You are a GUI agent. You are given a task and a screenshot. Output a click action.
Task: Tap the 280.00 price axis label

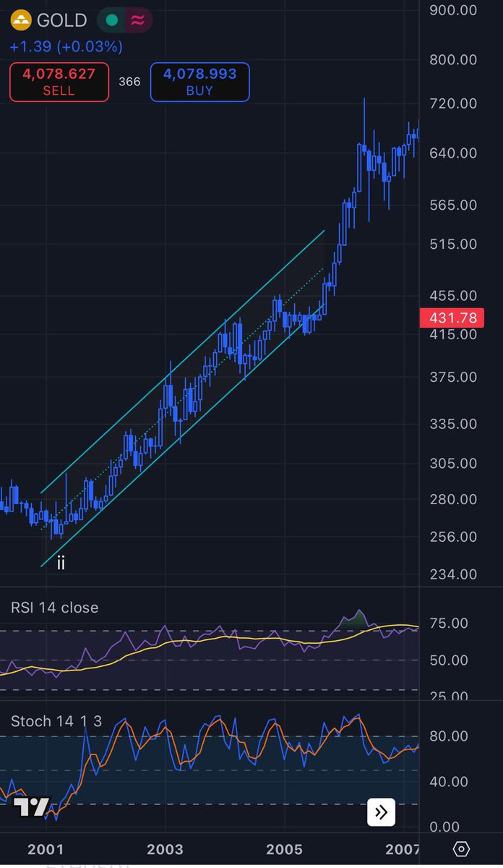452,499
